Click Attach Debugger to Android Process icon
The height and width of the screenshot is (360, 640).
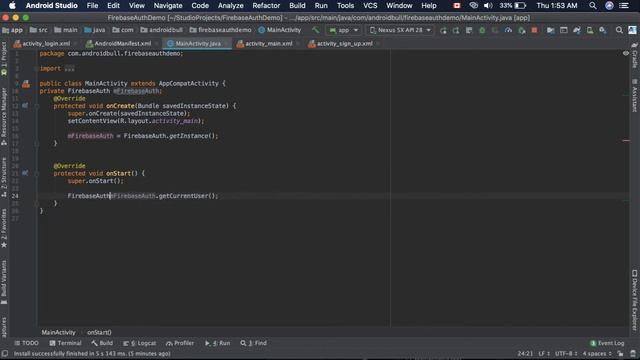pyautogui.click(x=521, y=30)
